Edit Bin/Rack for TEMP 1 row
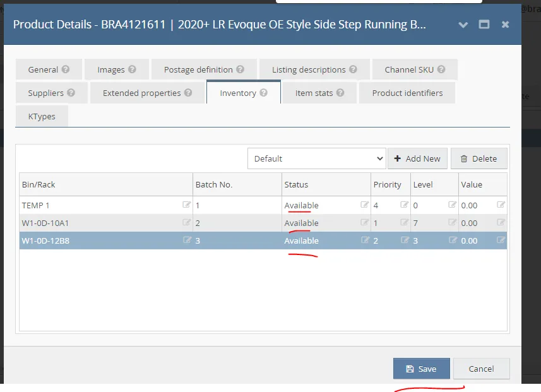The width and height of the screenshot is (541, 392). point(186,205)
